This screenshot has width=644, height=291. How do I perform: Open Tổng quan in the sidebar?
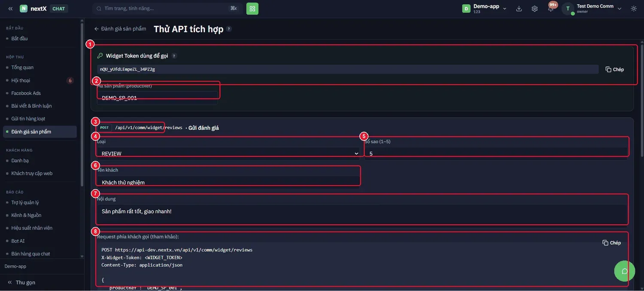coord(40,67)
